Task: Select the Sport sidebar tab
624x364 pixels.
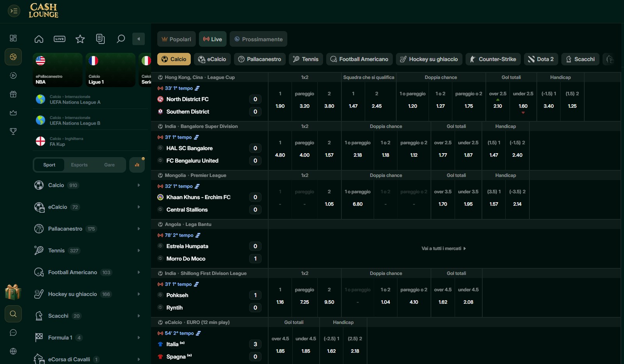Action: point(49,165)
